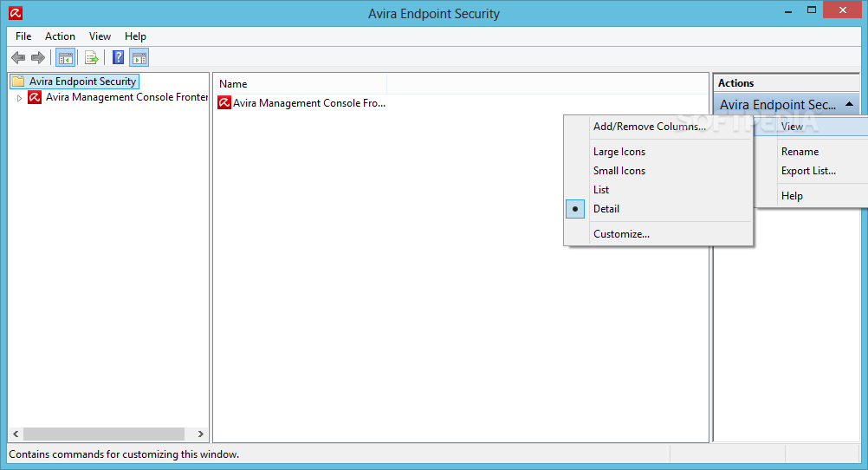
Task: Click the tree pane right scroll arrow
Action: coord(200,434)
